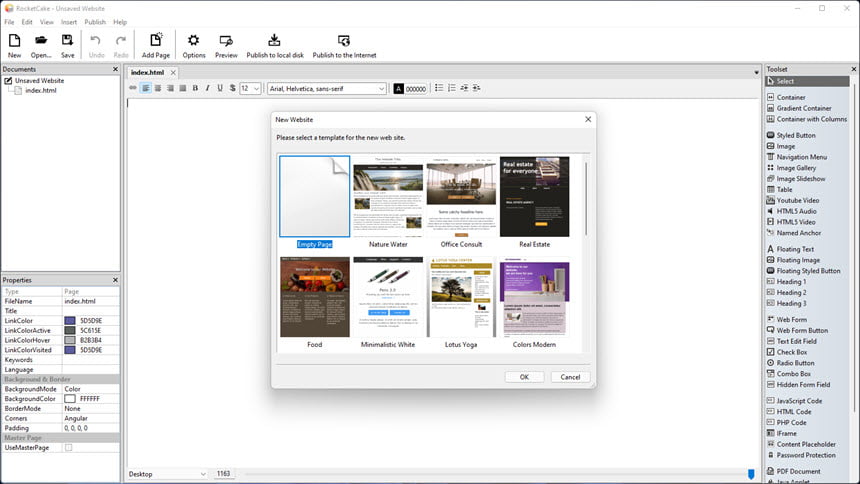Close the Properties panel
This screenshot has height=484, width=860.
pyautogui.click(x=115, y=280)
